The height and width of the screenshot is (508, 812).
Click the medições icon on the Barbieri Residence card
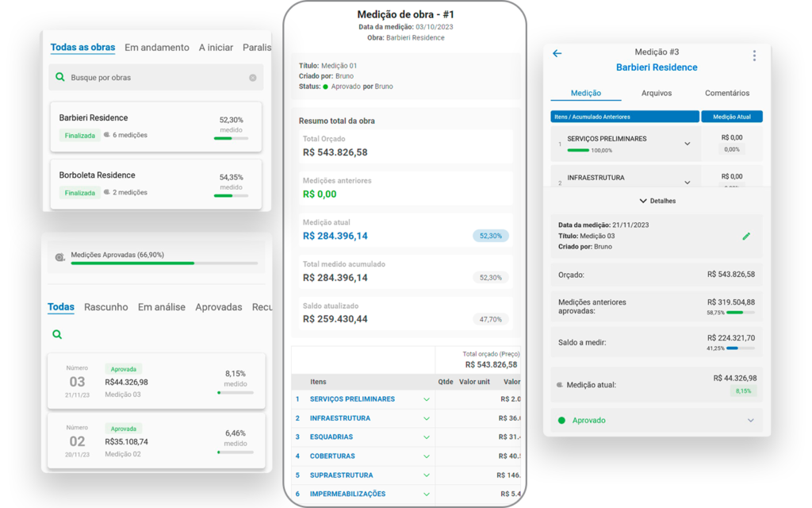[108, 135]
